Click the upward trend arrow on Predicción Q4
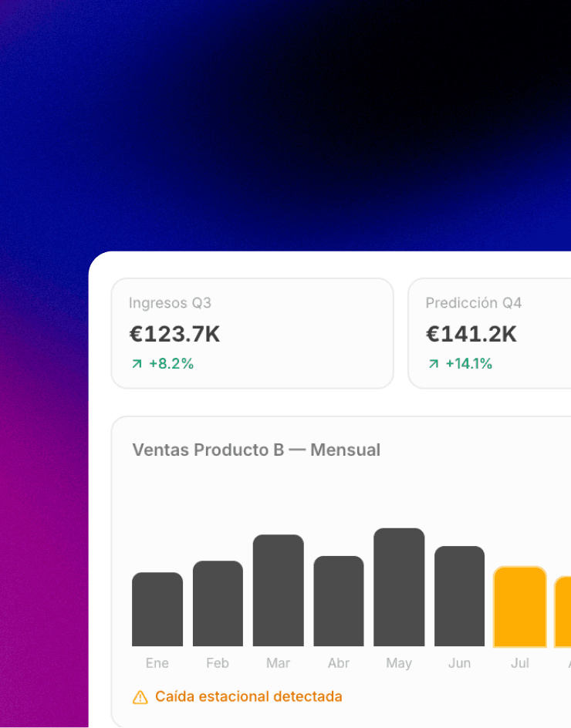The width and height of the screenshot is (571, 728). 434,362
